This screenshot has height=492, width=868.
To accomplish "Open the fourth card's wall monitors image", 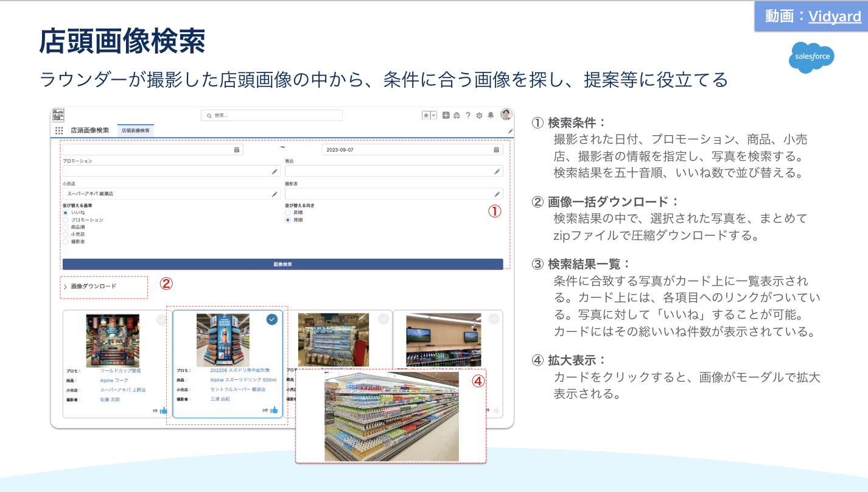I will pos(443,340).
